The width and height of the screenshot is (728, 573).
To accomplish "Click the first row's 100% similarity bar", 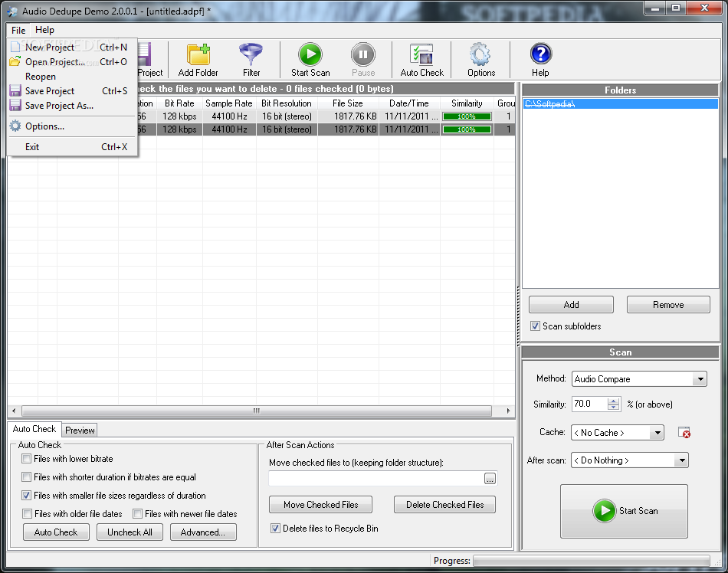I will 467,116.
